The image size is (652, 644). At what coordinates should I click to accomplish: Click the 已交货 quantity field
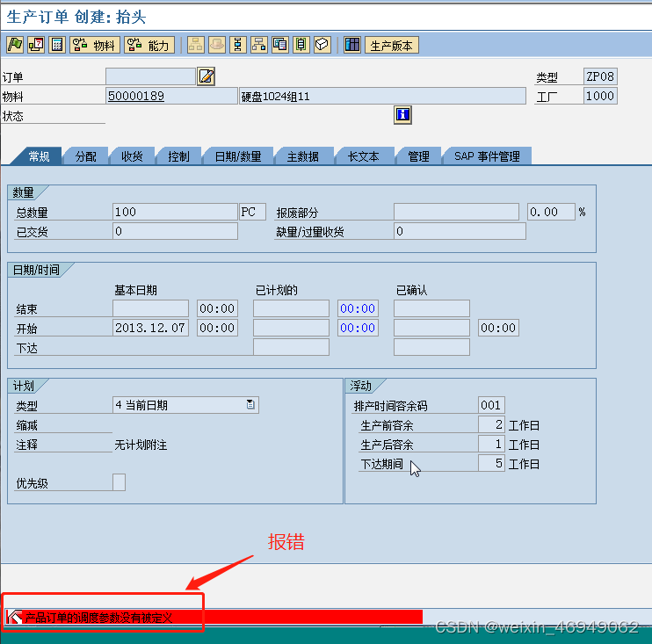[x=175, y=231]
